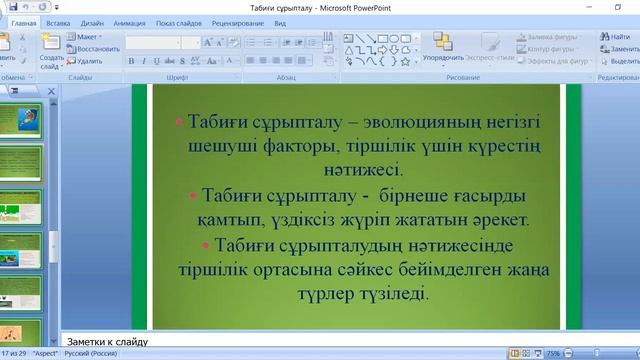Toggle Align Text Left
Image resolution: width=640 pixels, height=360 pixels.
[250, 60]
